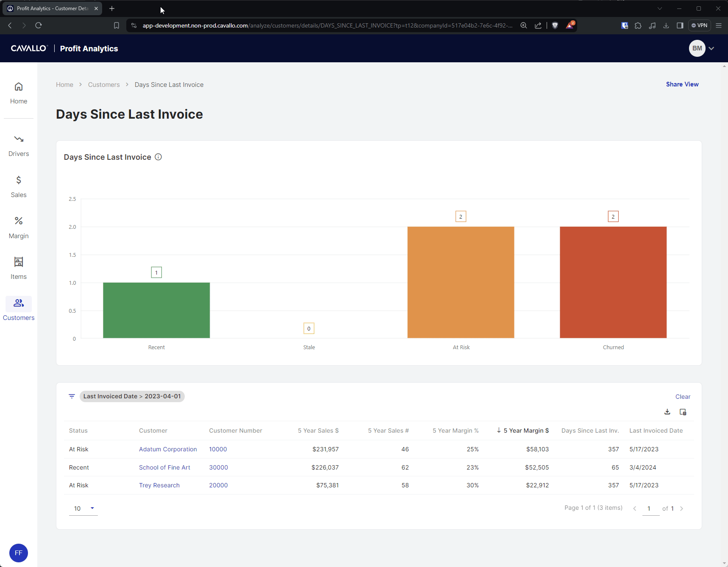Open the rows-per-page dropdown showing 10
Image resolution: width=728 pixels, height=567 pixels.
[x=83, y=509]
